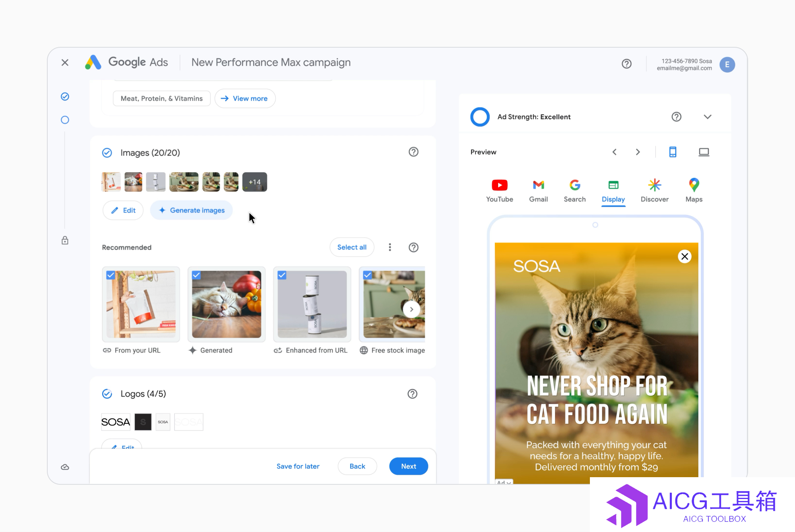This screenshot has height=532, width=795.
Task: Click View more chip
Action: tap(245, 99)
